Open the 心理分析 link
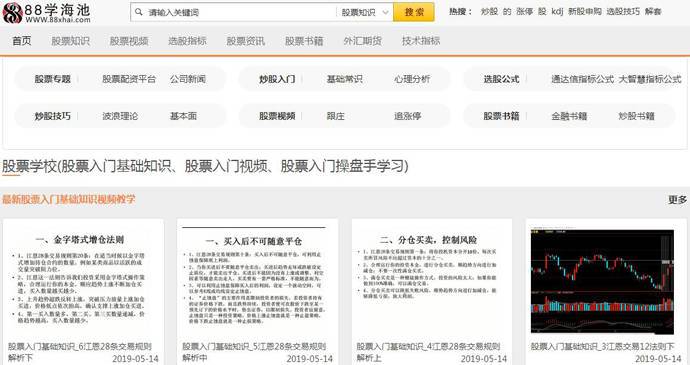Screen dimensions: 690x365 (412, 79)
